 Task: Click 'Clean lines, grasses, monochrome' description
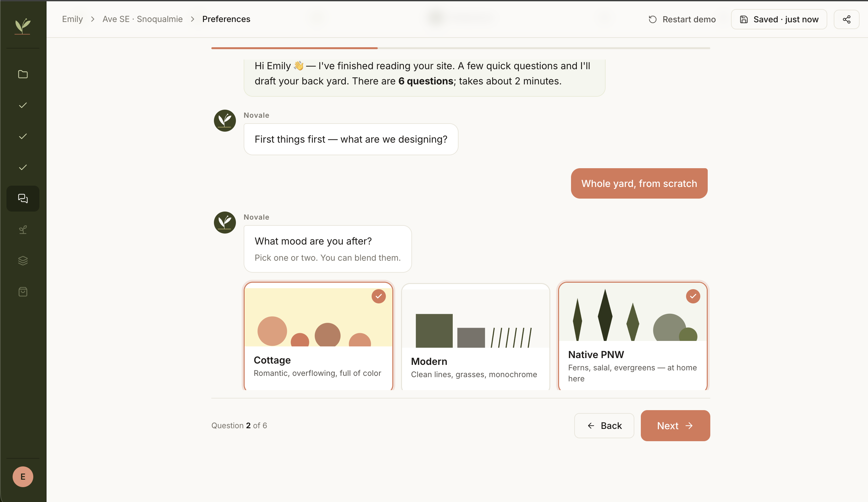(x=474, y=375)
